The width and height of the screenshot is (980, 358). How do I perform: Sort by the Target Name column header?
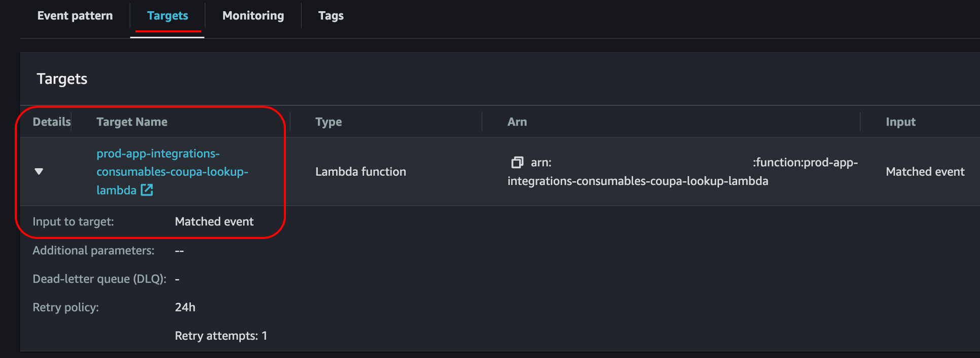pos(132,122)
